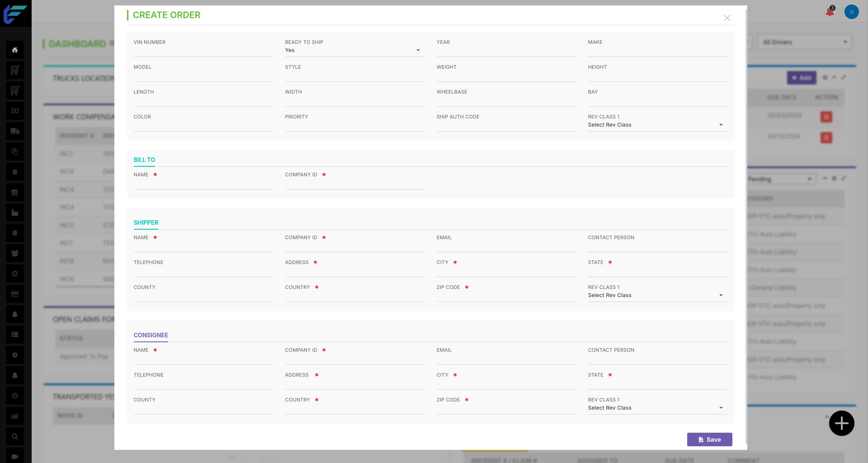The width and height of the screenshot is (868, 463).
Task: Open the user avatar U menu
Action: [x=851, y=12]
